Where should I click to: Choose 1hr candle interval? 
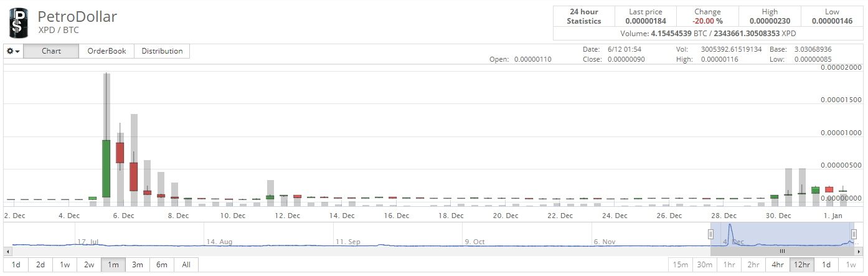point(729,265)
